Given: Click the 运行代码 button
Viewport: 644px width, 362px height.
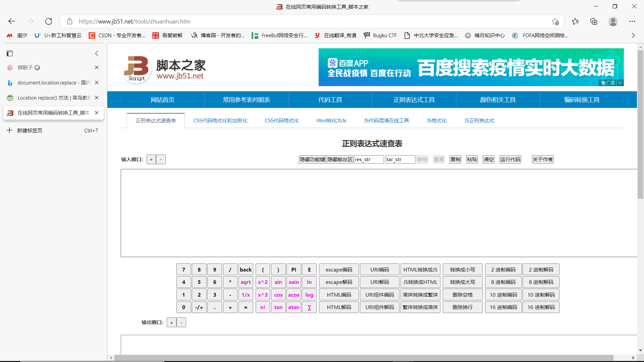Looking at the screenshot, I should point(510,160).
